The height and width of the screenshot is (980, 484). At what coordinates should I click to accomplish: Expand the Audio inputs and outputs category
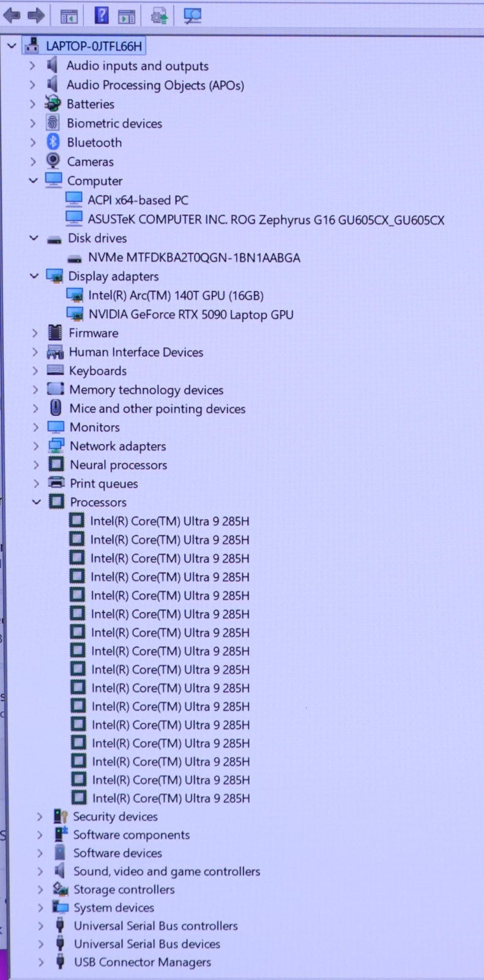click(x=33, y=66)
